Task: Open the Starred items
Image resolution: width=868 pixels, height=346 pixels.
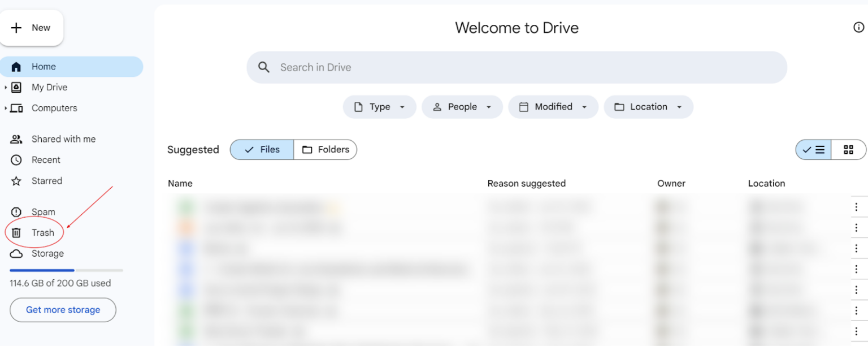Action: coord(46,180)
